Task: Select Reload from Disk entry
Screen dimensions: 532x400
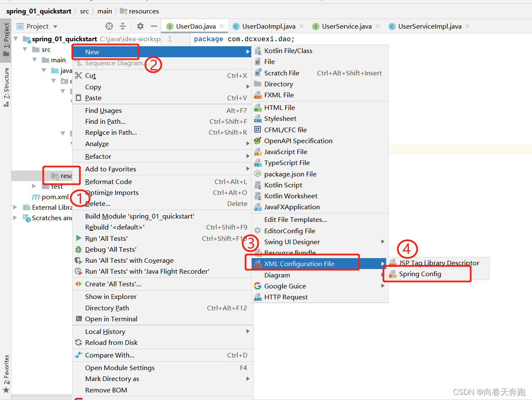Action: 162,342
